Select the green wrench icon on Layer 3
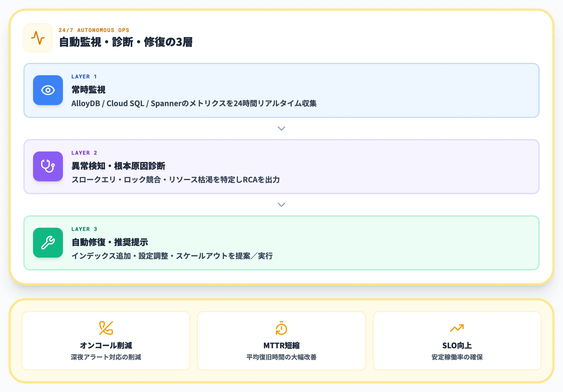Image resolution: width=563 pixels, height=392 pixels. click(x=48, y=243)
